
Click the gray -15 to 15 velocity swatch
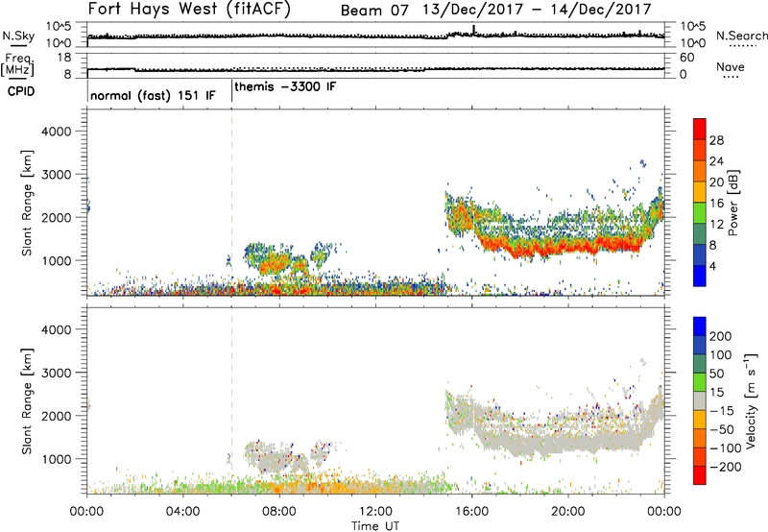700,400
